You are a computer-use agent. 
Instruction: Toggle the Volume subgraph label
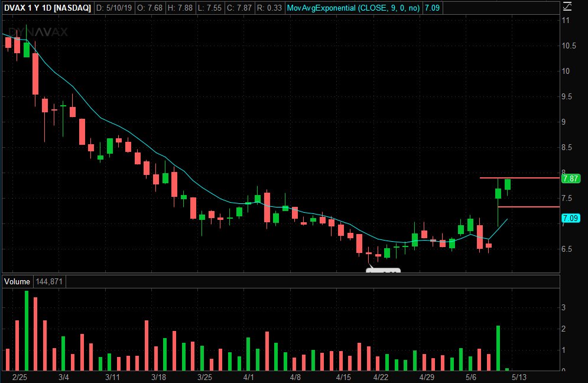[17, 282]
